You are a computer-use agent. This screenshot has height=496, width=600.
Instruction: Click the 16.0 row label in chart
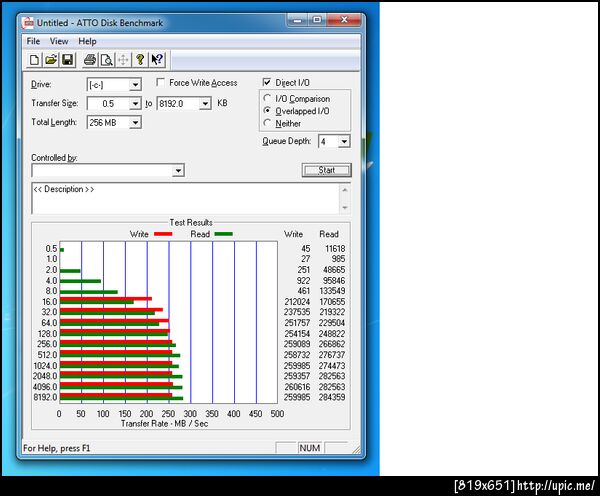coord(49,302)
